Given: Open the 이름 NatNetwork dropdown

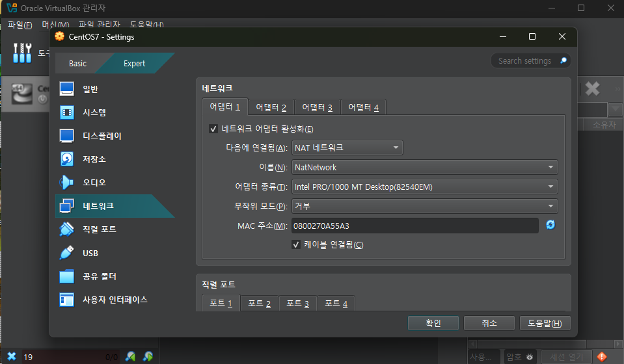Looking at the screenshot, I should (425, 167).
